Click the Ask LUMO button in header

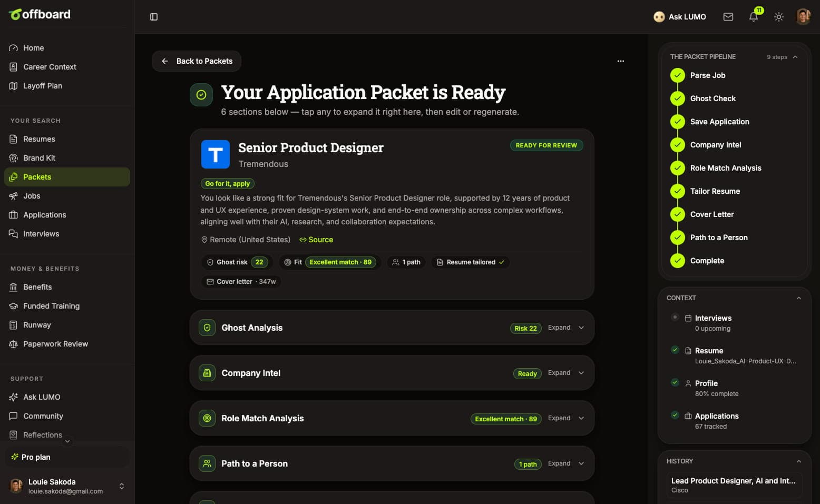[680, 17]
